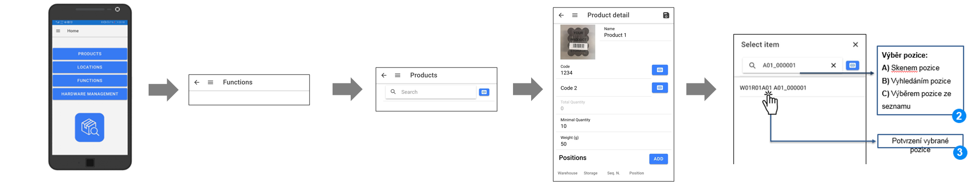
Task: Open hamburger menu on phone Home bar
Action: click(58, 31)
